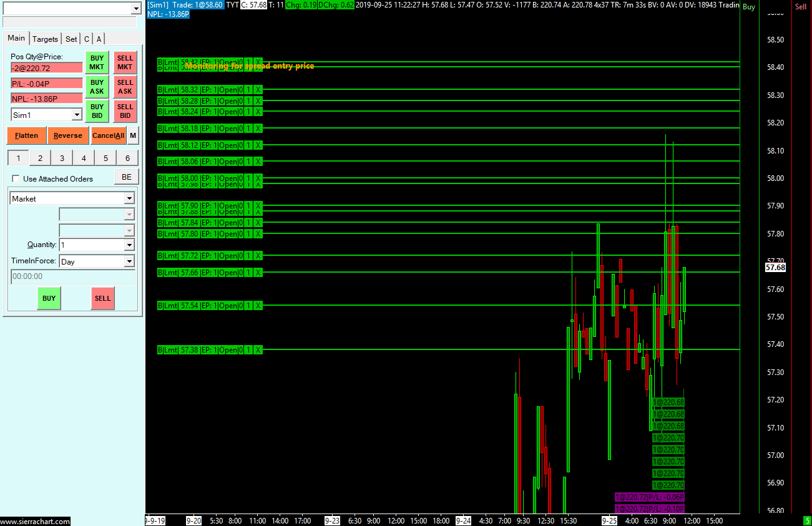Cancel the 58.06 buy limit via its X
The height and width of the screenshot is (526, 812).
point(258,162)
